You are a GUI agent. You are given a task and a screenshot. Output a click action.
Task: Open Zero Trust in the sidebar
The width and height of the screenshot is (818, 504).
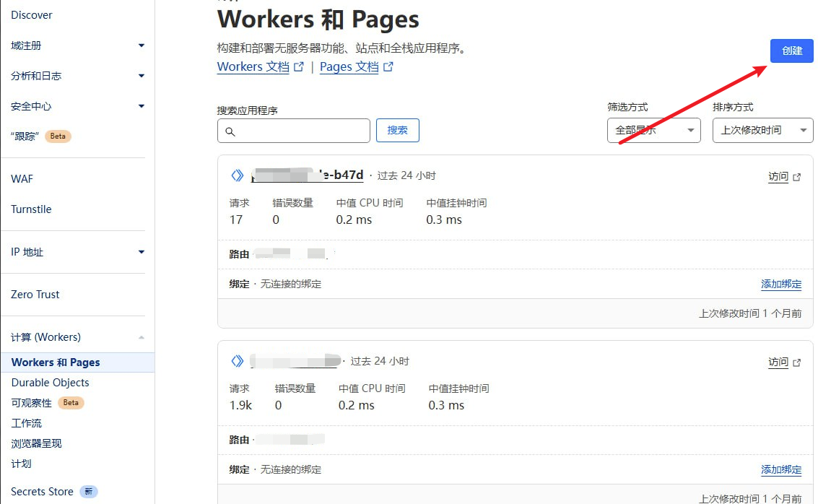tap(35, 295)
